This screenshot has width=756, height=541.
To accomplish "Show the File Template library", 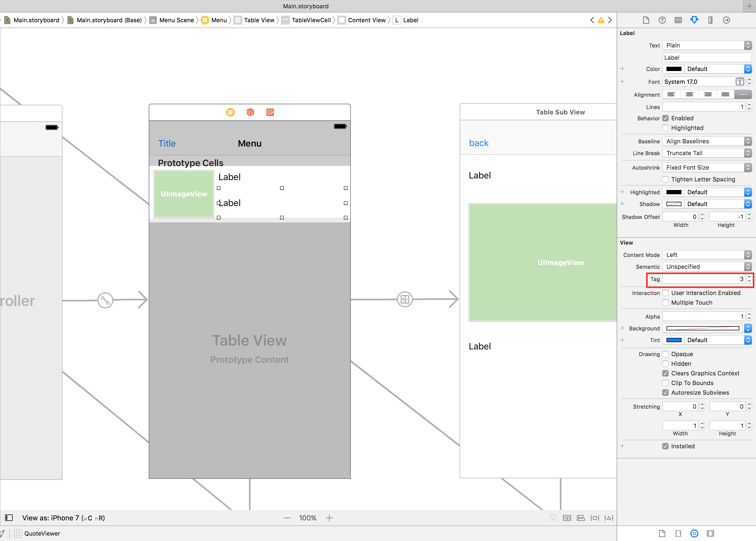I will pyautogui.click(x=662, y=533).
